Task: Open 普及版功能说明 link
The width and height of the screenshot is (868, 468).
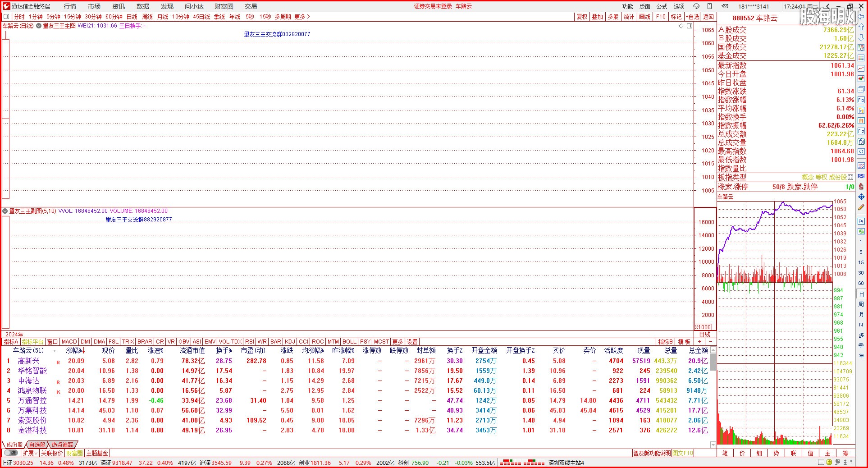Action: pyautogui.click(x=652, y=453)
